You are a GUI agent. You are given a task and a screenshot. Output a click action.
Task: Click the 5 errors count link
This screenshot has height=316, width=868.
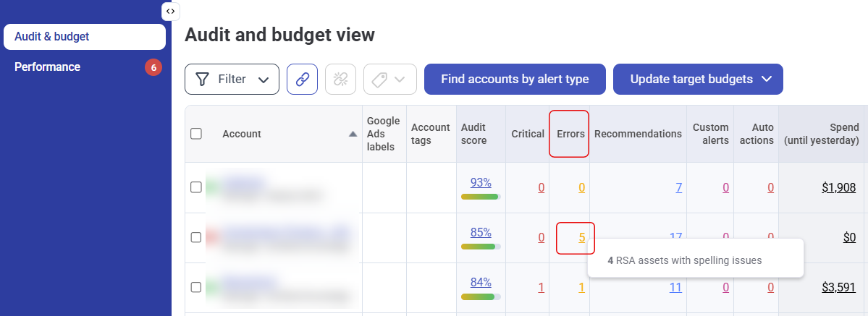(581, 237)
